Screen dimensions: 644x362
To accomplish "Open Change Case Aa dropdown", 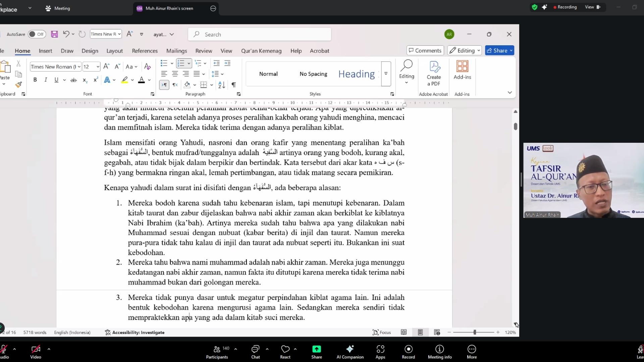I will coord(131,67).
